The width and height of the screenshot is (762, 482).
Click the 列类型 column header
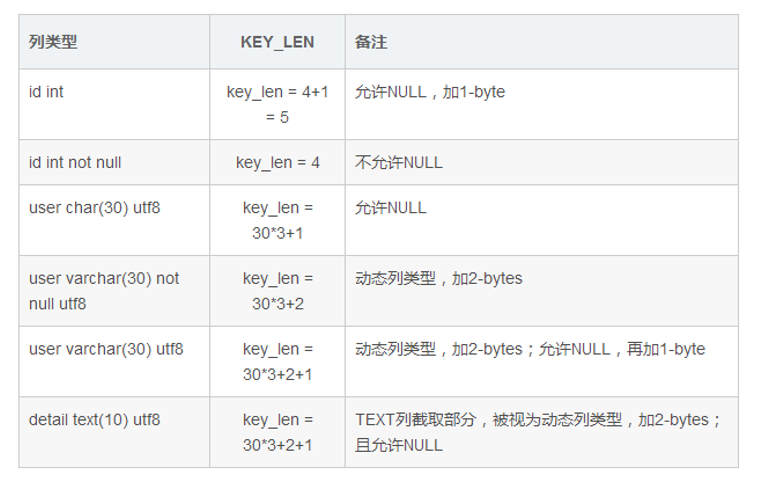pyautogui.click(x=53, y=42)
